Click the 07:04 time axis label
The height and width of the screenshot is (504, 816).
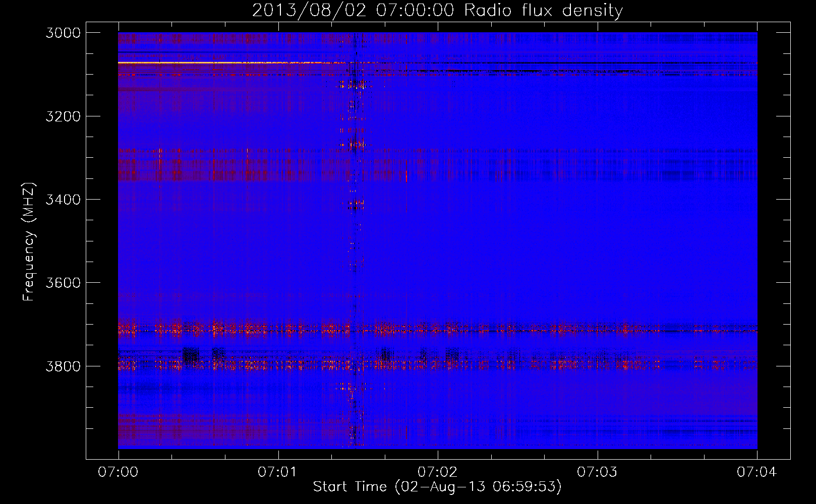[757, 472]
